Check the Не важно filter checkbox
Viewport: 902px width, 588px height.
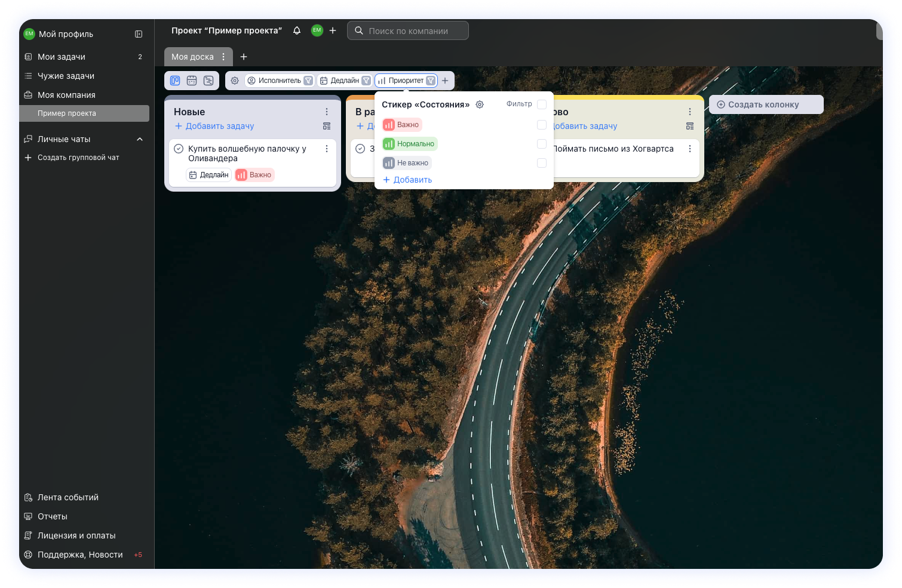[x=542, y=163]
